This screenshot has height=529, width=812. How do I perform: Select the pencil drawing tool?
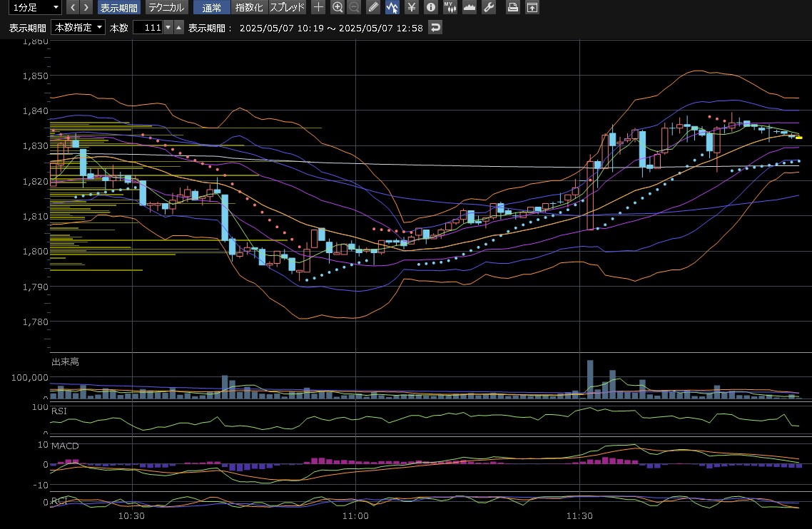pyautogui.click(x=373, y=7)
